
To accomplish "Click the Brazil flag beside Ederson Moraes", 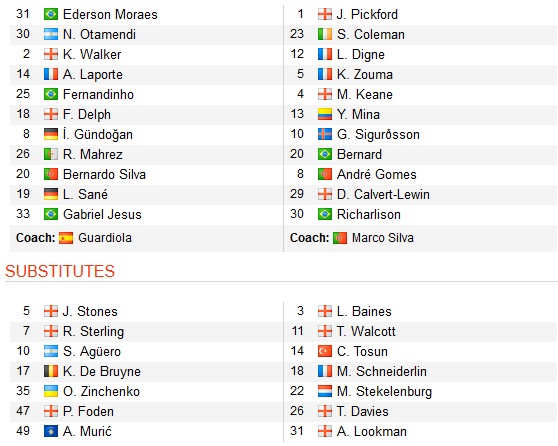I will pos(51,14).
